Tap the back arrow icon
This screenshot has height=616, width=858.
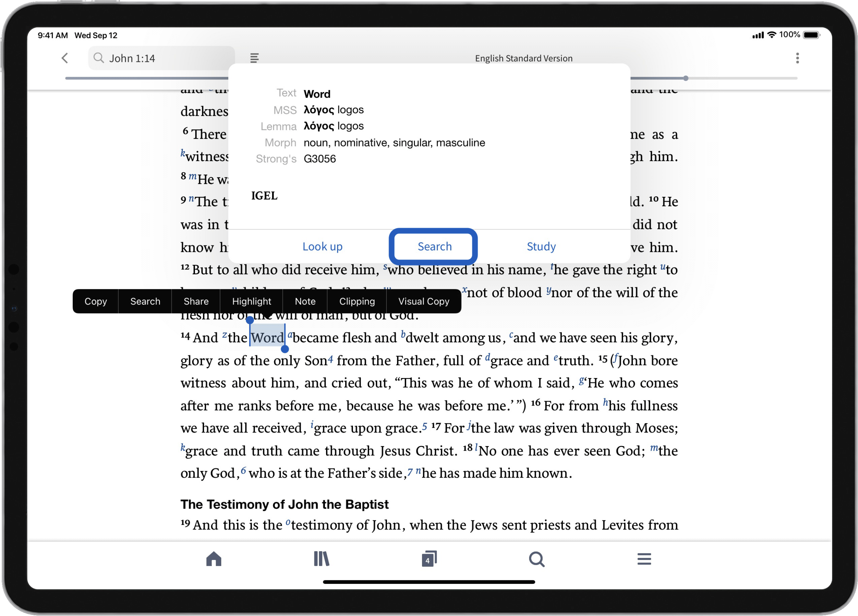(x=65, y=58)
